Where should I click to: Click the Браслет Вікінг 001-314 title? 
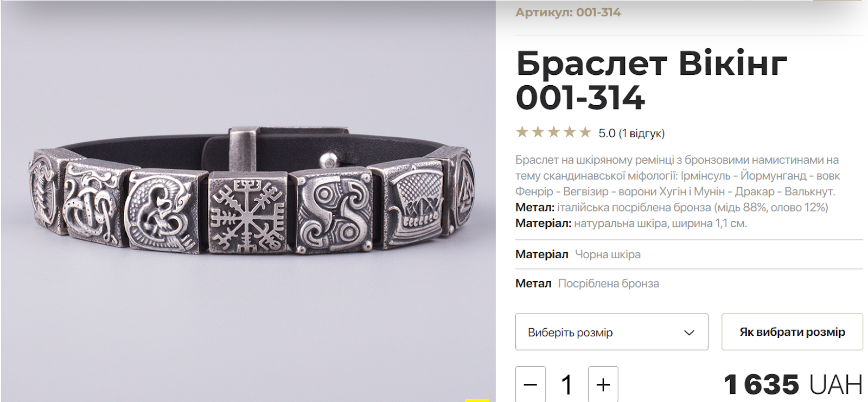tap(651, 80)
